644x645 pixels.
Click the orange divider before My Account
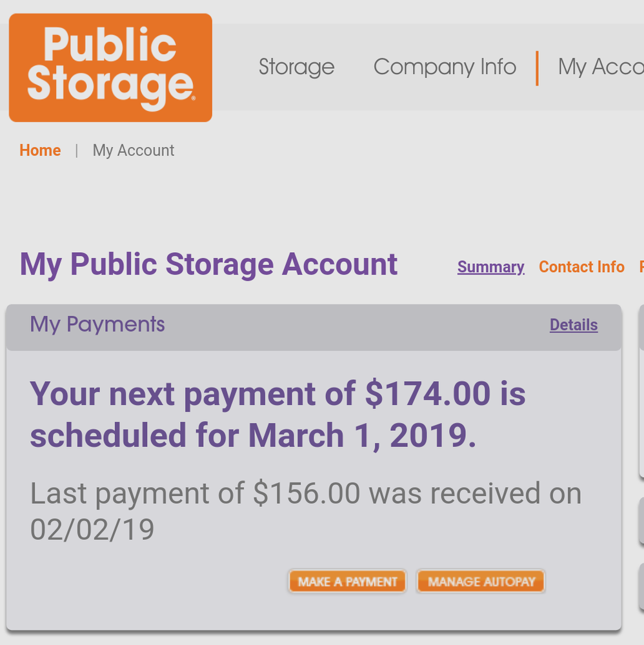[x=537, y=68]
